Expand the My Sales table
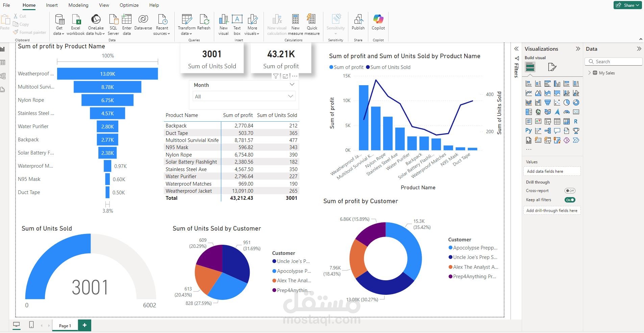 (x=590, y=73)
